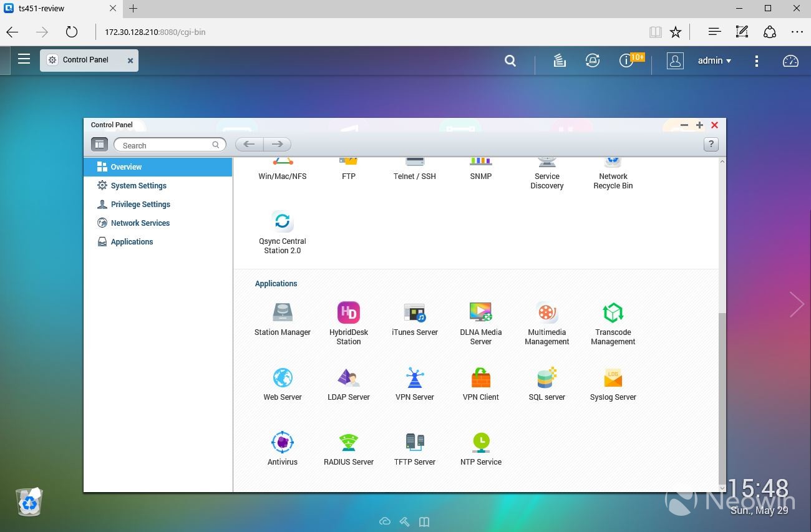Click the Control Panel vertical scrollbar

pos(722,397)
